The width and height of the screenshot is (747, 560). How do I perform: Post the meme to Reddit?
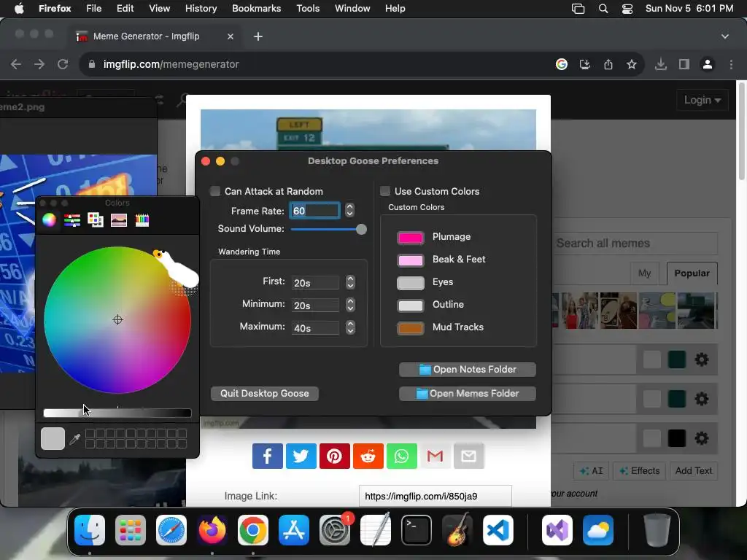pyautogui.click(x=368, y=456)
